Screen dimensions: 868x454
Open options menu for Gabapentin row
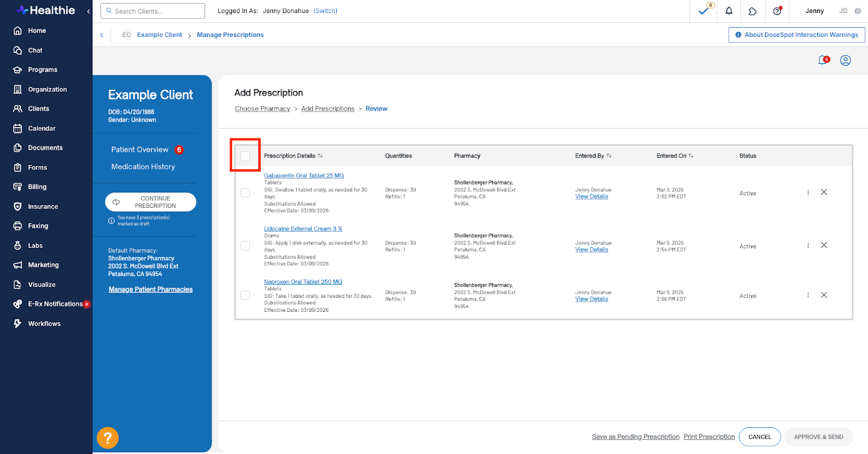point(808,192)
